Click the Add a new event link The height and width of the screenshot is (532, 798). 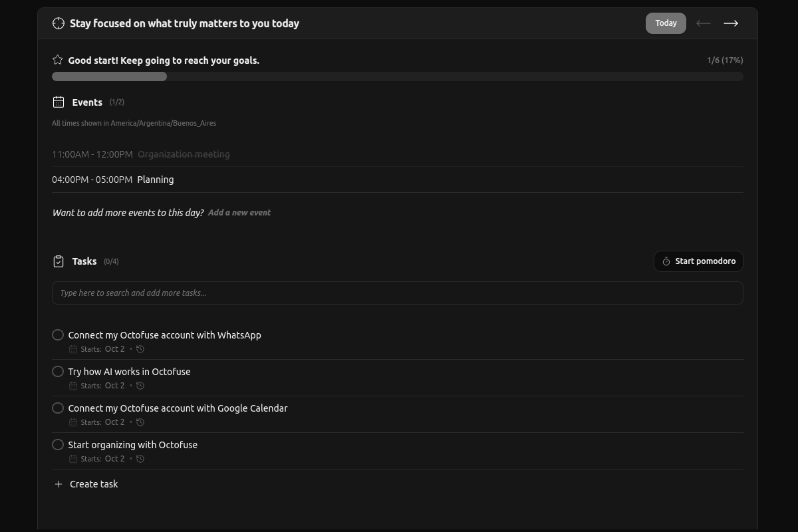239,212
